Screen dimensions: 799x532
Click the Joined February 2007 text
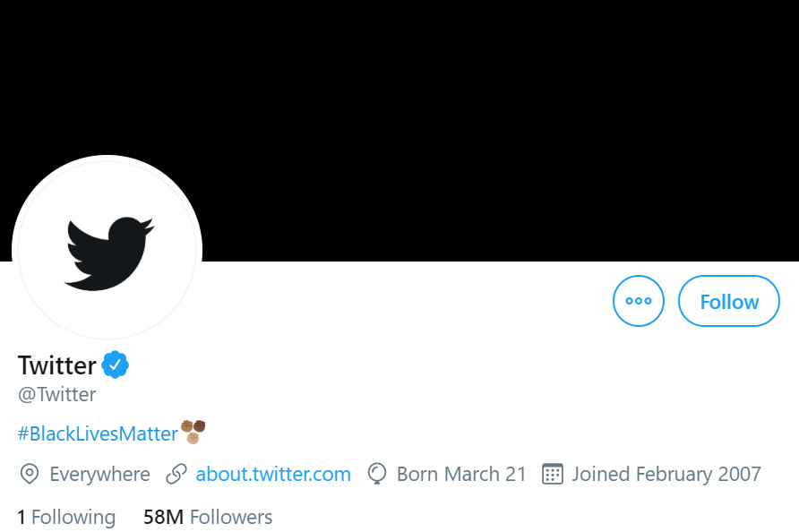[666, 474]
